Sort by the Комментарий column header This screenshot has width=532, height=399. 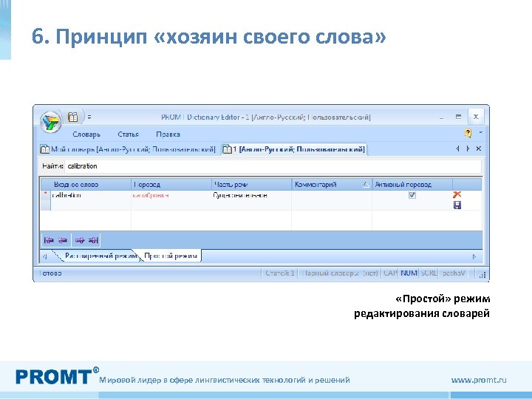tap(332, 185)
